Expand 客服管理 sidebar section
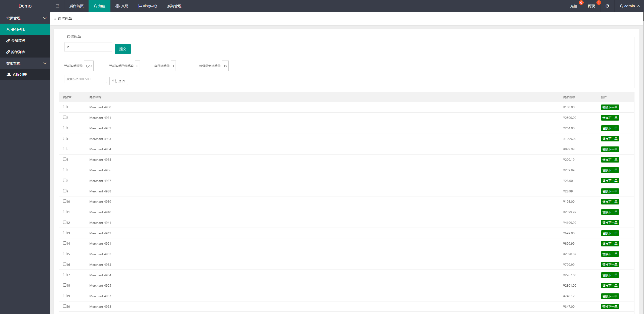 click(25, 63)
